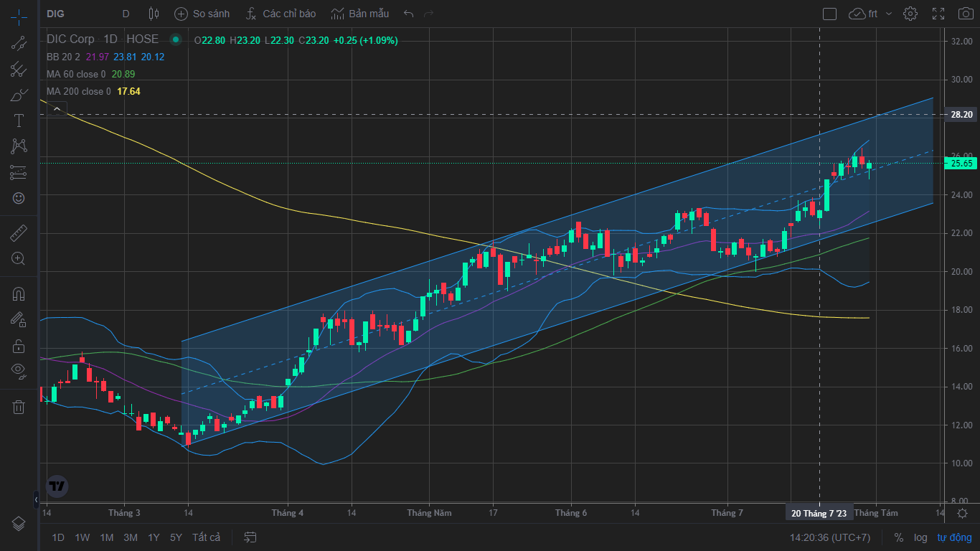980x551 pixels.
Task: Pick the brush drawing tool
Action: [19, 94]
